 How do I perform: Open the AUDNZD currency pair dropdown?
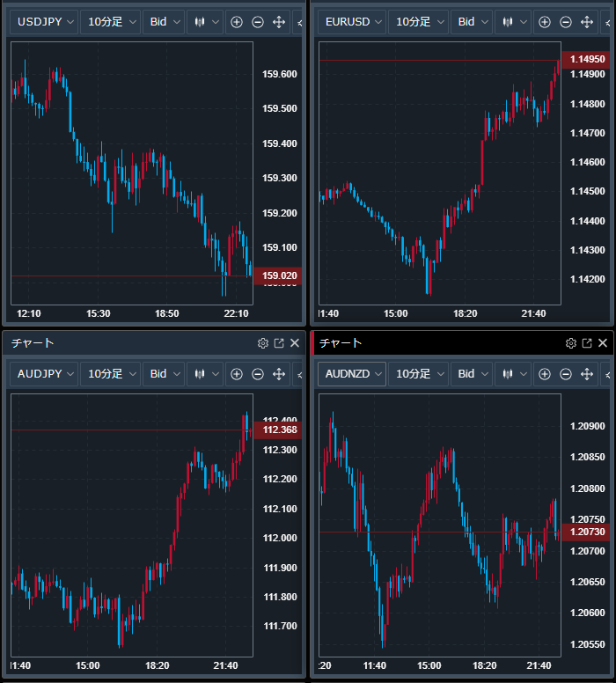(352, 374)
